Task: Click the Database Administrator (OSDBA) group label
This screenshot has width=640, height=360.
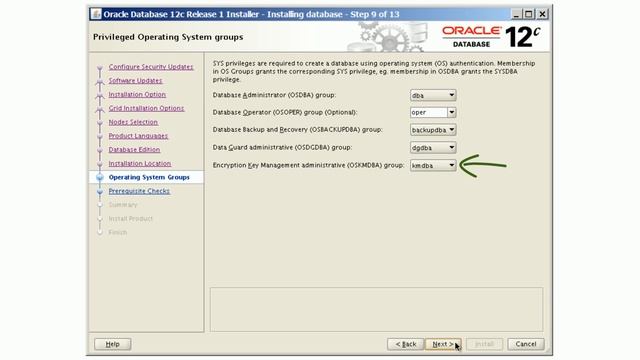Action: click(274, 95)
